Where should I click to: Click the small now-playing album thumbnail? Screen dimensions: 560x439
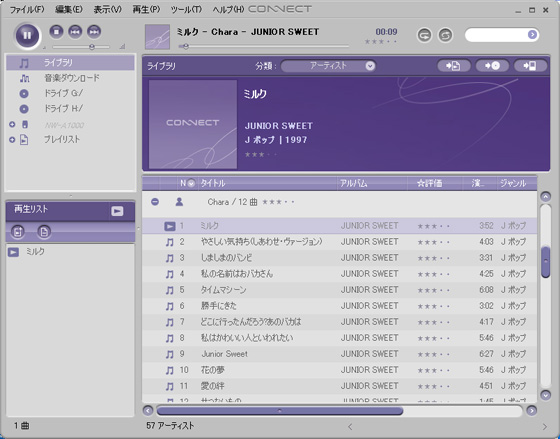click(x=158, y=37)
